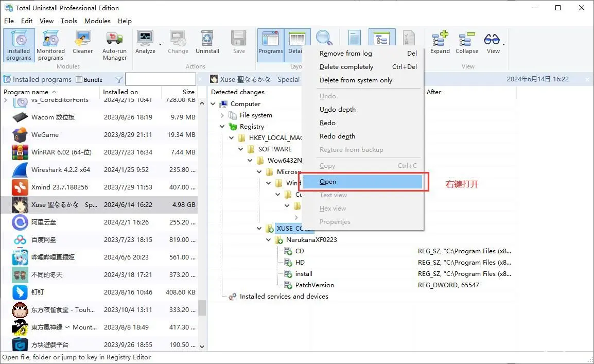Toggle the Bundle checkbox

(79, 79)
